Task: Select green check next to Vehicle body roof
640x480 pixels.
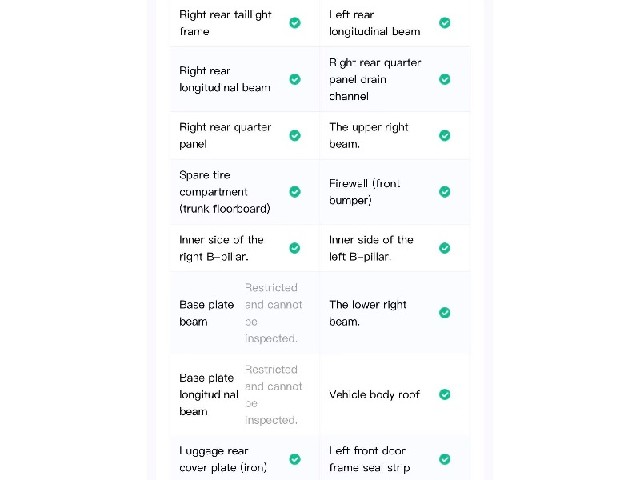Action: 444,395
